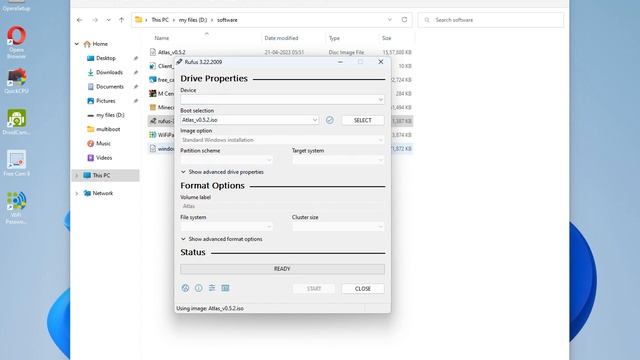The image size is (640, 360).
Task: Click the Search software box
Action: (491, 20)
